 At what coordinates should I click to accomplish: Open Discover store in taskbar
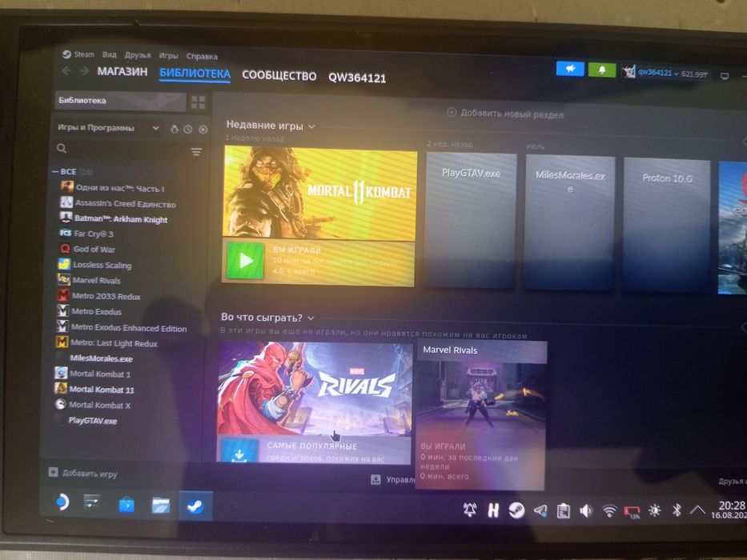coord(127,504)
